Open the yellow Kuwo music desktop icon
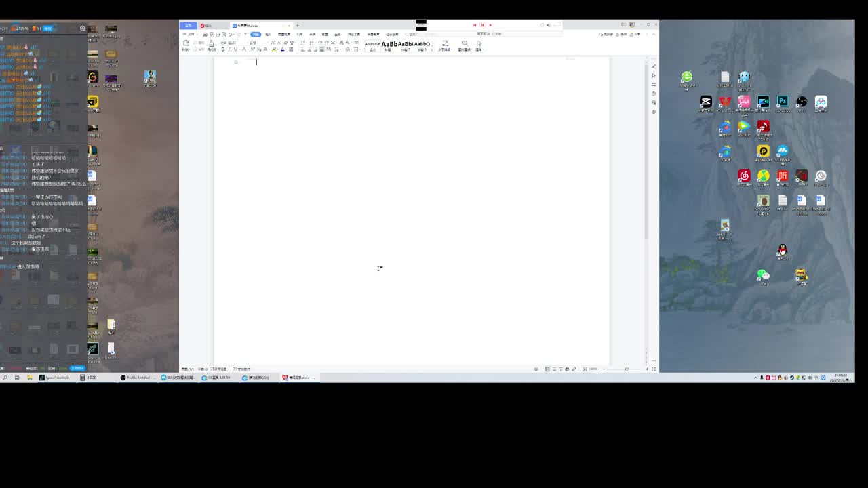 pyautogui.click(x=764, y=150)
